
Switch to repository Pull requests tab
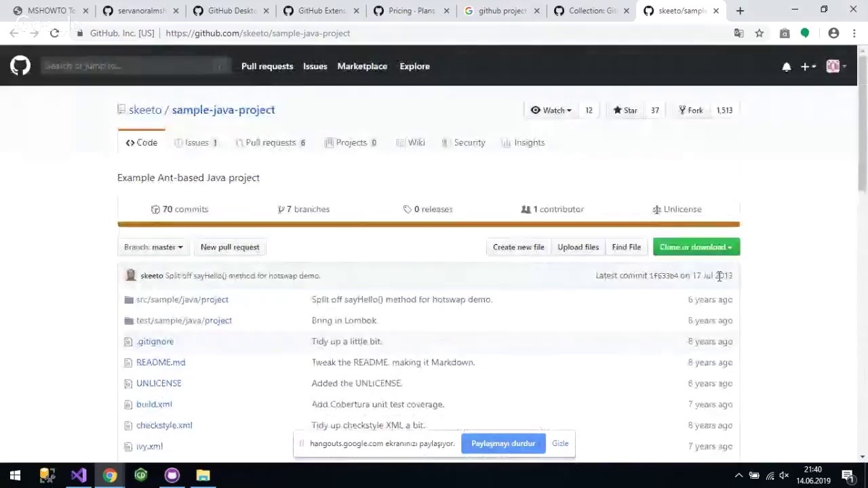271,143
